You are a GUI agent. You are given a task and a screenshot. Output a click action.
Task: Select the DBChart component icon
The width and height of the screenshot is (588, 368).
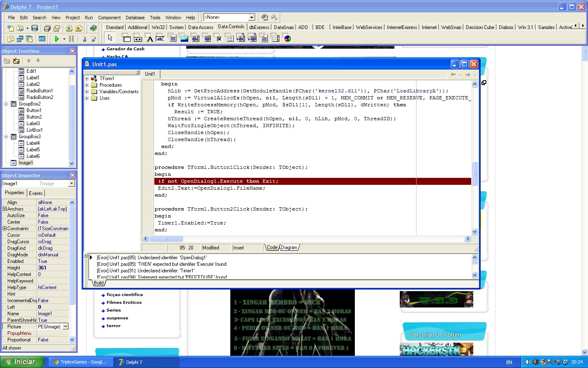(x=287, y=38)
